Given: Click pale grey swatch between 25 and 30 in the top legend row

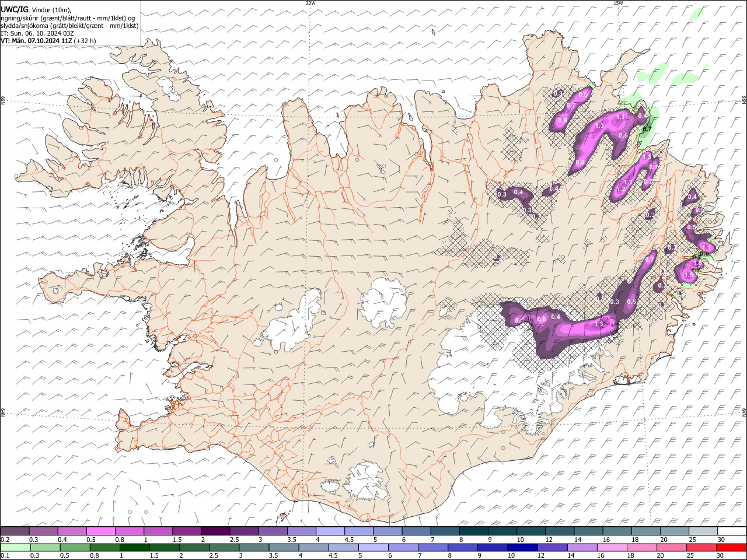Looking at the screenshot, I should tap(703, 531).
